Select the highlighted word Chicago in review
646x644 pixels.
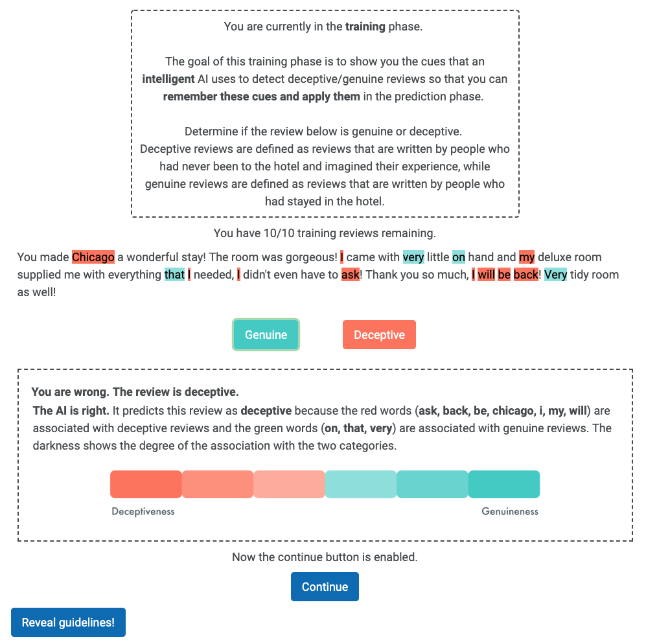[x=93, y=257]
